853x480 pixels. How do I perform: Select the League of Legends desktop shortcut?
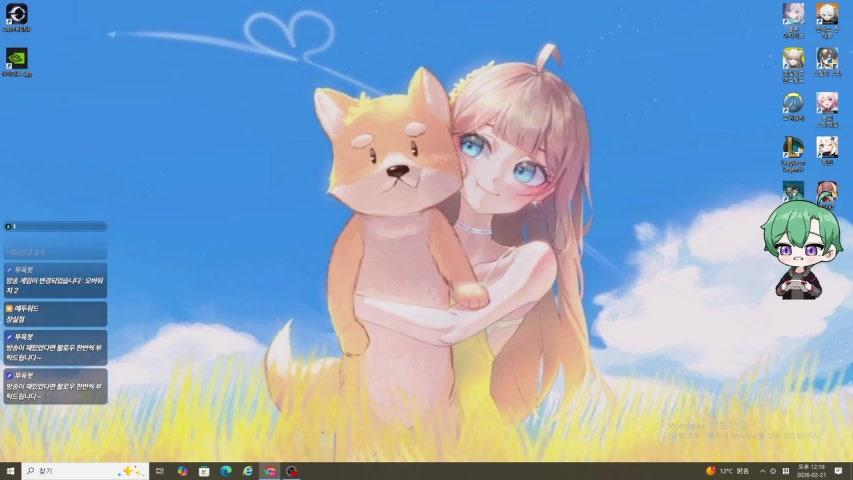[x=793, y=154]
